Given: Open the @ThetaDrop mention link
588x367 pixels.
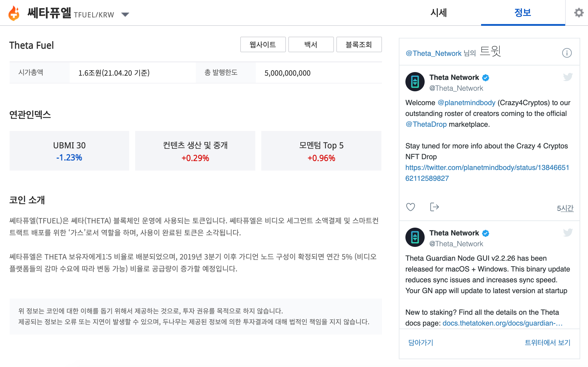Looking at the screenshot, I should pyautogui.click(x=426, y=124).
